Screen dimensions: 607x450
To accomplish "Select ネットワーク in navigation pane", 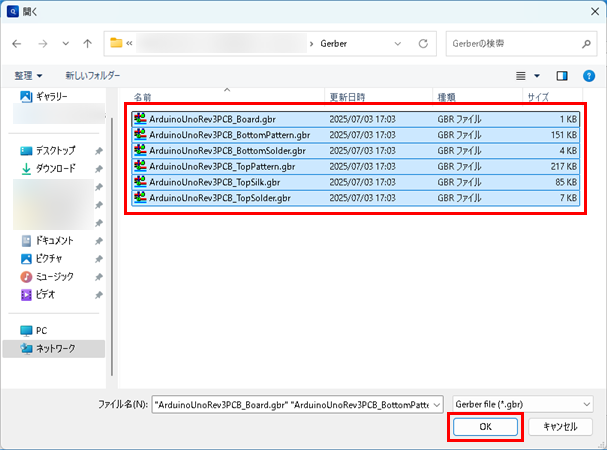I will 53,349.
